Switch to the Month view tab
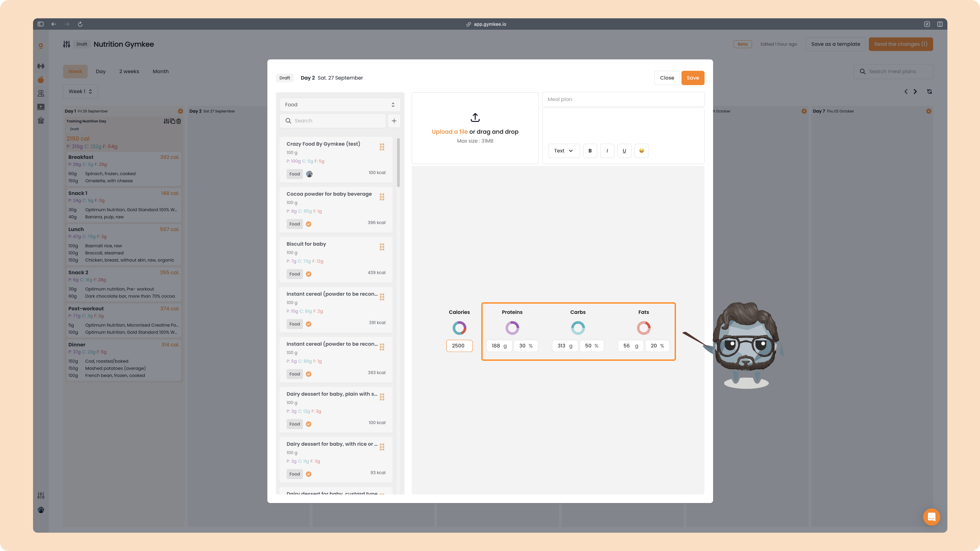This screenshot has height=551, width=980. click(161, 71)
